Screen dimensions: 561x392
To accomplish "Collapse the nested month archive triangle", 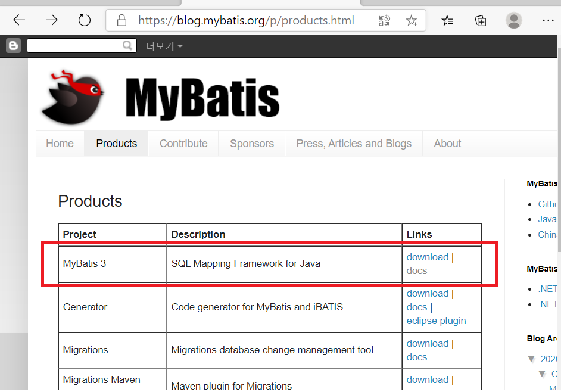I will [543, 374].
